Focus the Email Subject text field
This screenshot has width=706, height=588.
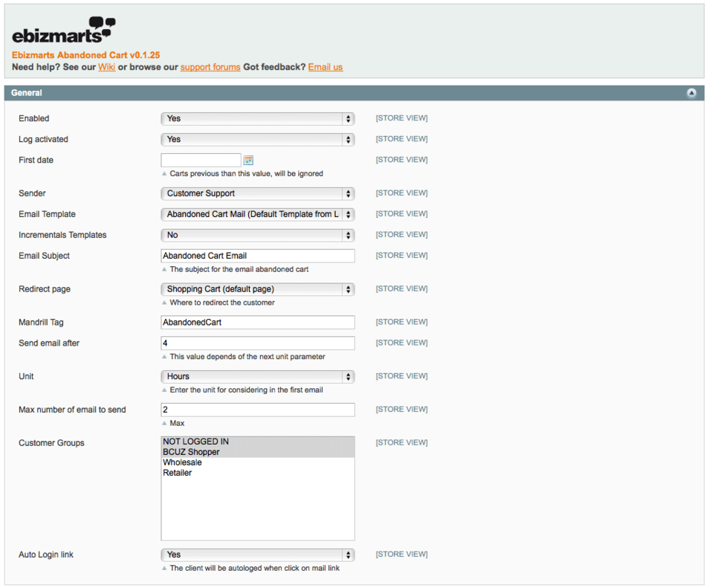click(257, 256)
